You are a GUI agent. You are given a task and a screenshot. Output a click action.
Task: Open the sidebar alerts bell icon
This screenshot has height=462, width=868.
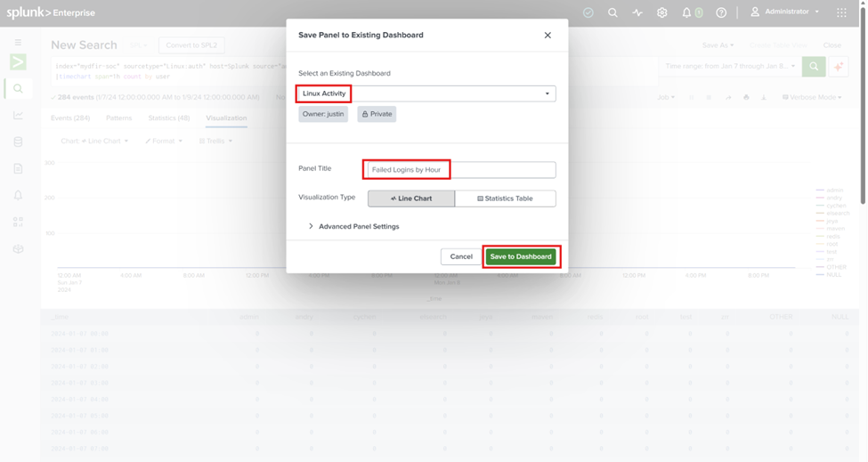click(19, 195)
